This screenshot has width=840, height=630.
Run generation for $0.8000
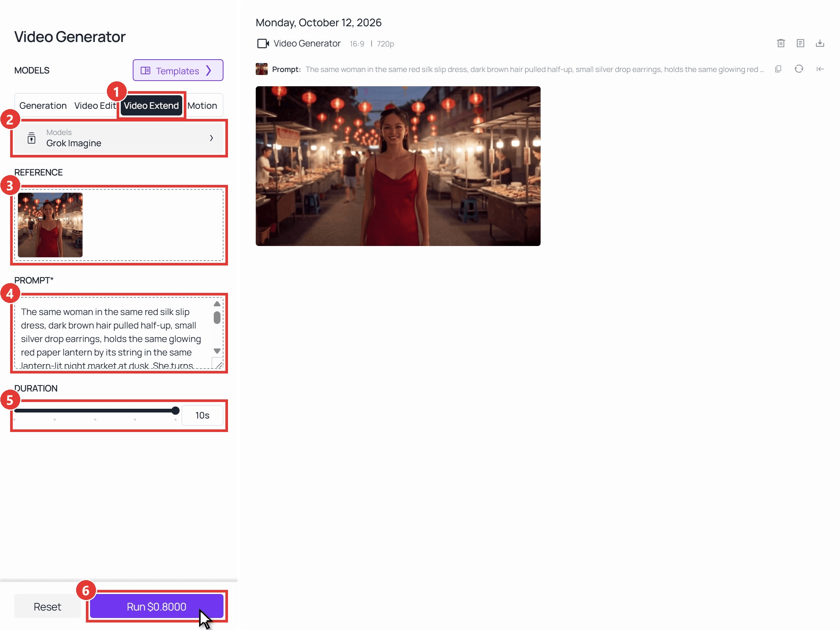(156, 607)
